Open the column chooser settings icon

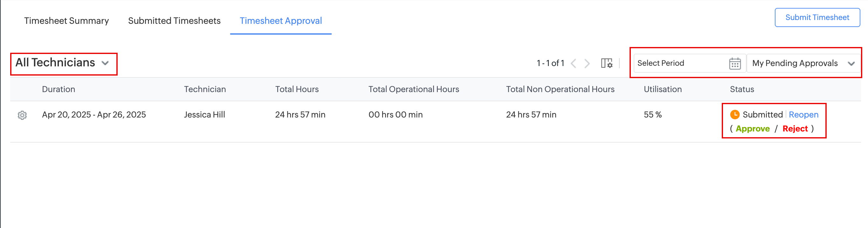pyautogui.click(x=607, y=63)
